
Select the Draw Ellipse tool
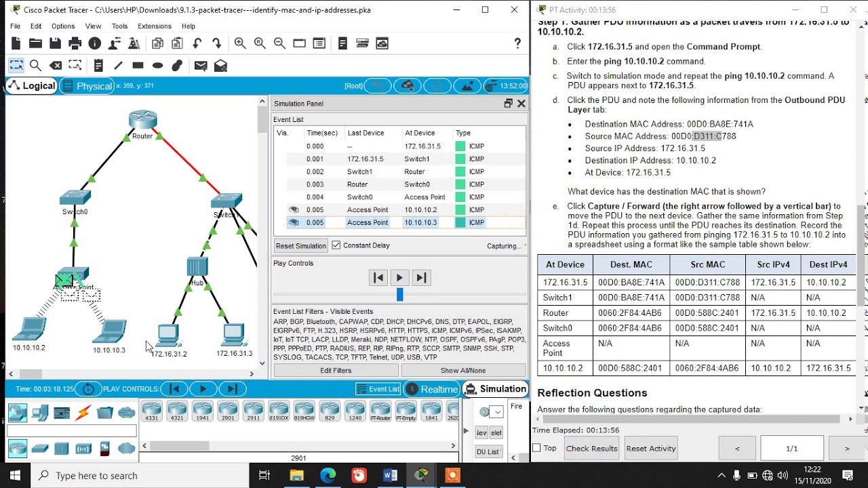click(157, 66)
